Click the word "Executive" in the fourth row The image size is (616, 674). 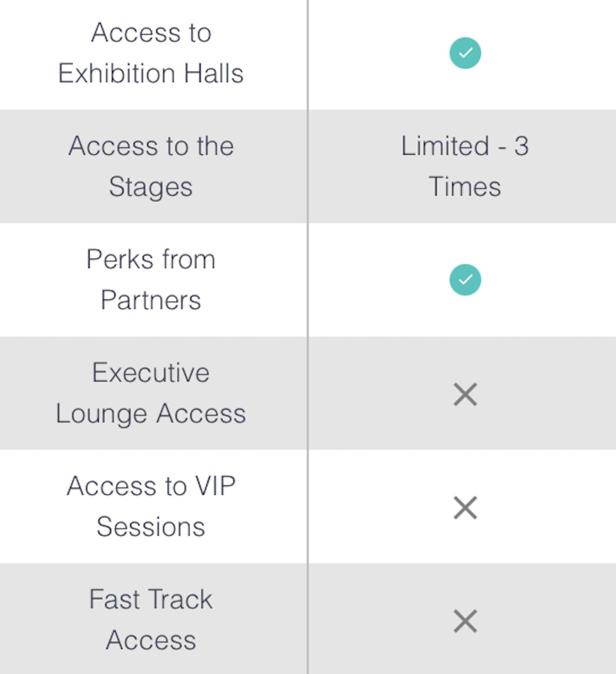coord(151,373)
